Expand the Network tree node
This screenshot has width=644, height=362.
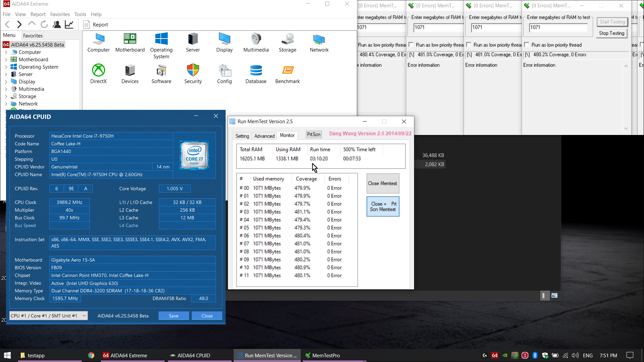point(6,104)
